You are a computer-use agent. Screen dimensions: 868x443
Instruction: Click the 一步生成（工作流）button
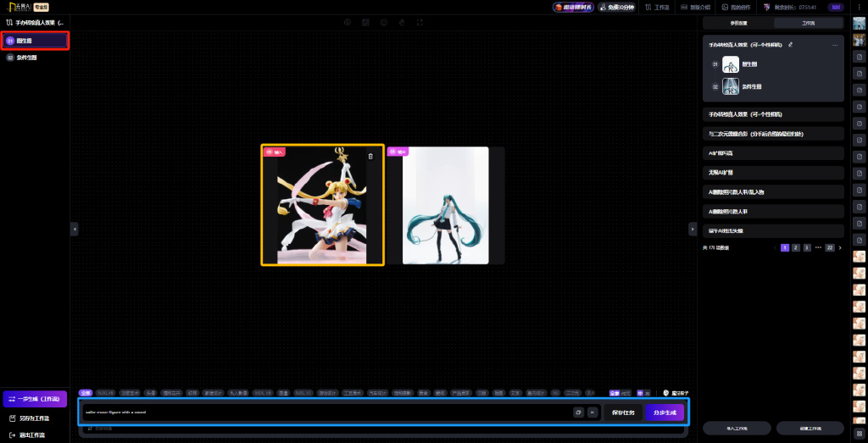35,399
